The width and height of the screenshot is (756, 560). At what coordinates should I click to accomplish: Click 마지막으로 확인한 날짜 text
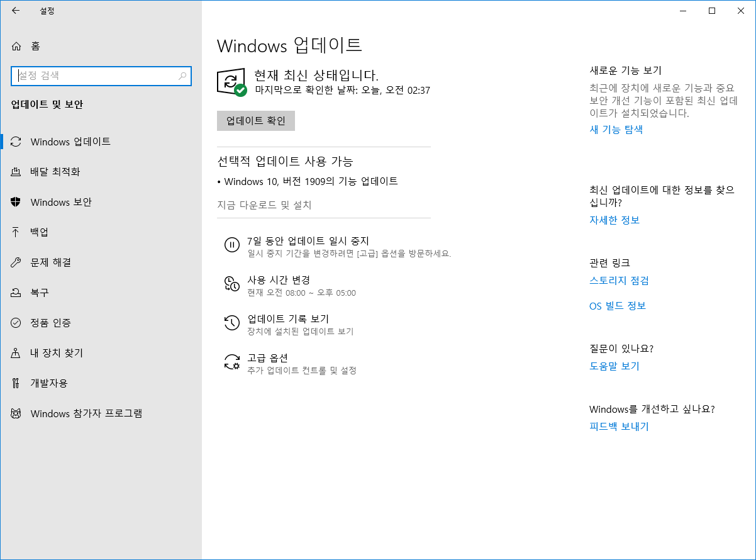[343, 91]
